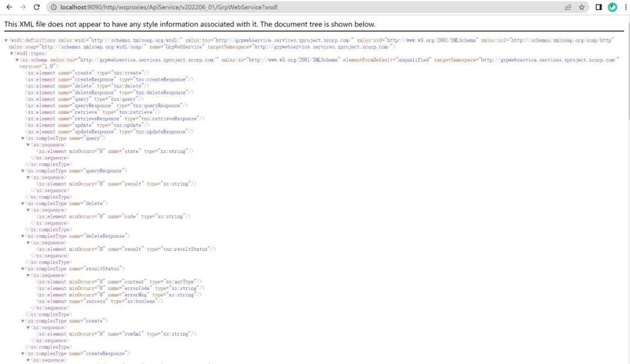Click the element line named "rowXml"
The width and height of the screenshot is (630, 364).
tap(117, 334)
